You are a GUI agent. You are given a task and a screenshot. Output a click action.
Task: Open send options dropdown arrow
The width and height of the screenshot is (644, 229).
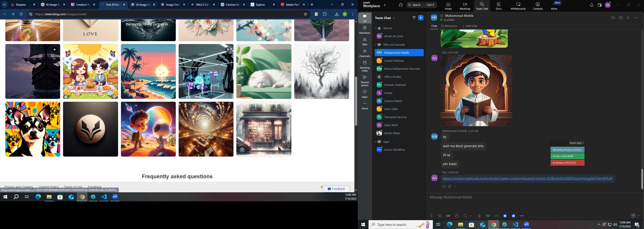click(x=639, y=216)
